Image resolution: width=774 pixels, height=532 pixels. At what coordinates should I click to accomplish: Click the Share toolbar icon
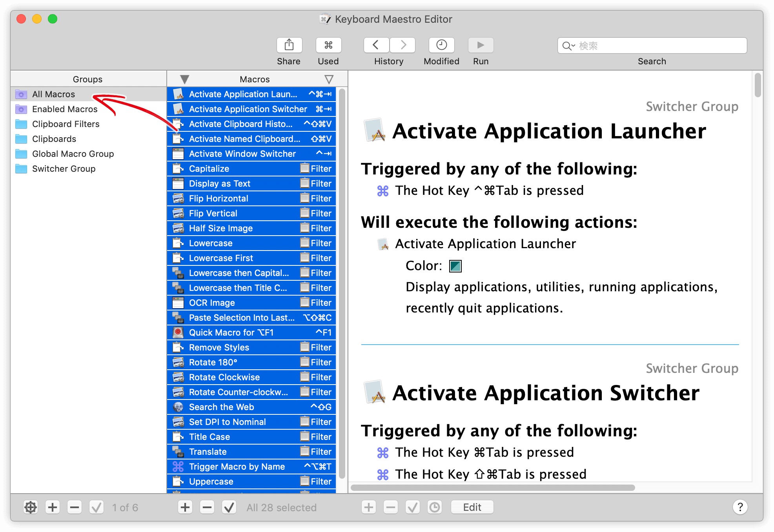point(289,45)
